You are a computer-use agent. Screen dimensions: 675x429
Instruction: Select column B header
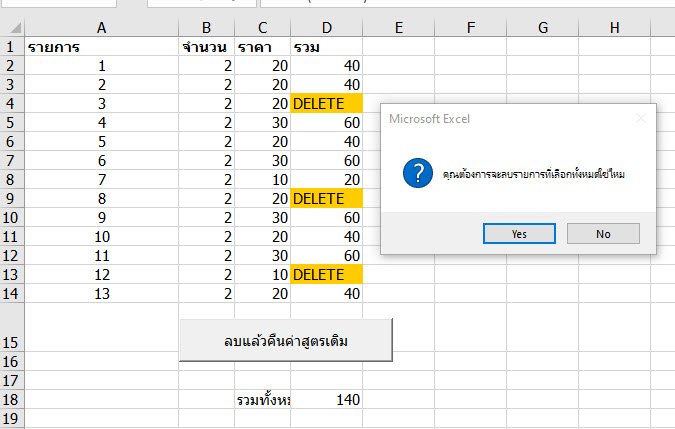206,27
